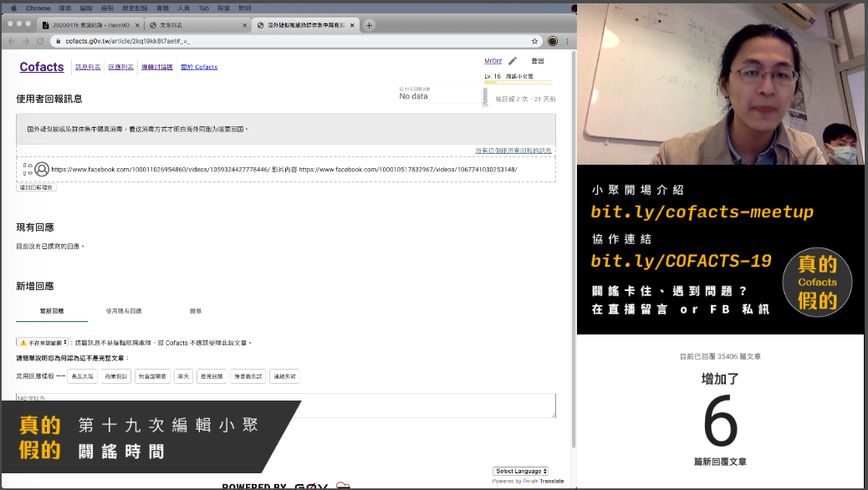Switch to the HackMD browser tab
The height and width of the screenshot is (490, 868).
pos(91,25)
